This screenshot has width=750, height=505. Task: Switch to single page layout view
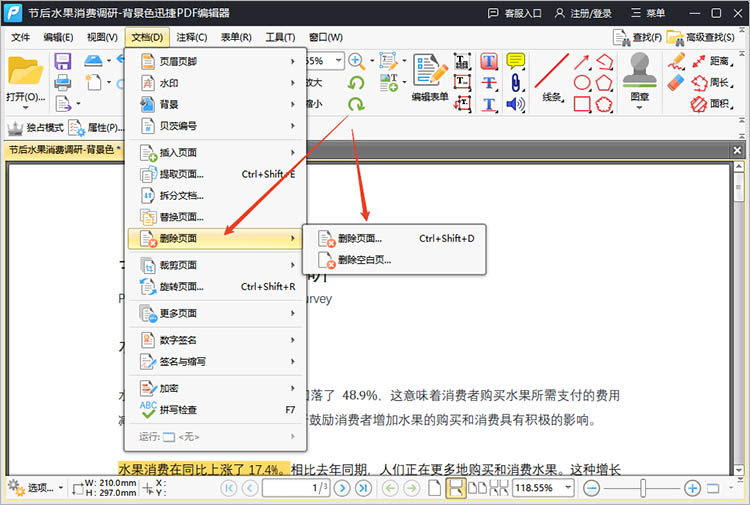(434, 488)
